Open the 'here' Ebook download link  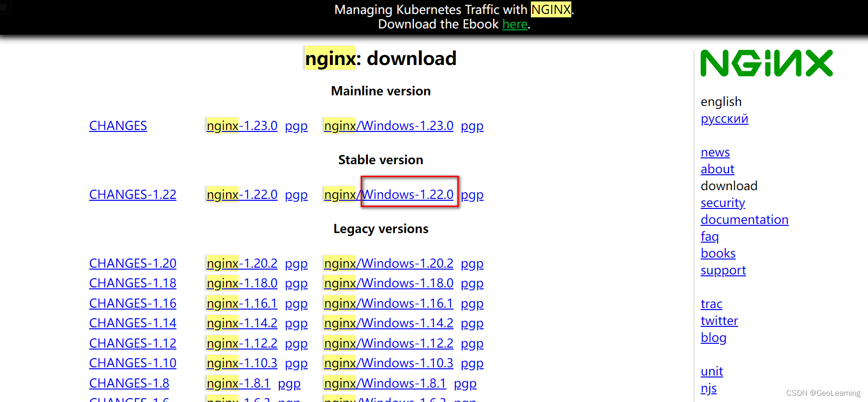pyautogui.click(x=515, y=24)
